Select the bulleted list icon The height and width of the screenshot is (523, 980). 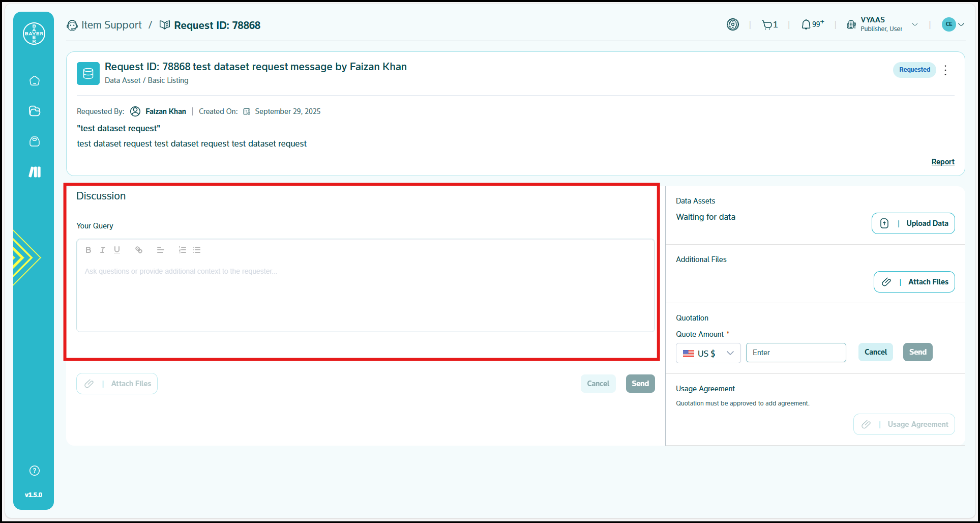coord(197,250)
